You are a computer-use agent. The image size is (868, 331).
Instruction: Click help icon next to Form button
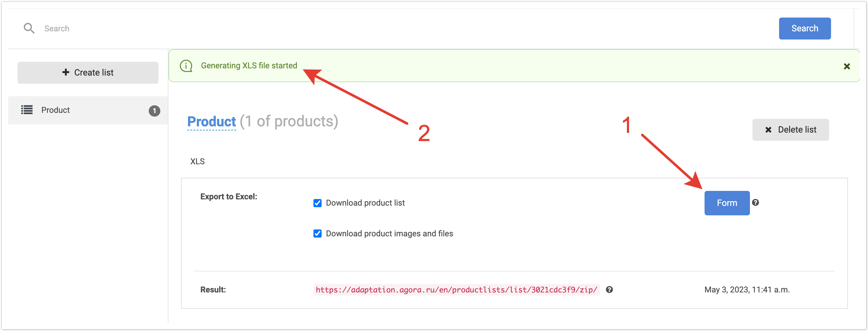click(x=756, y=202)
